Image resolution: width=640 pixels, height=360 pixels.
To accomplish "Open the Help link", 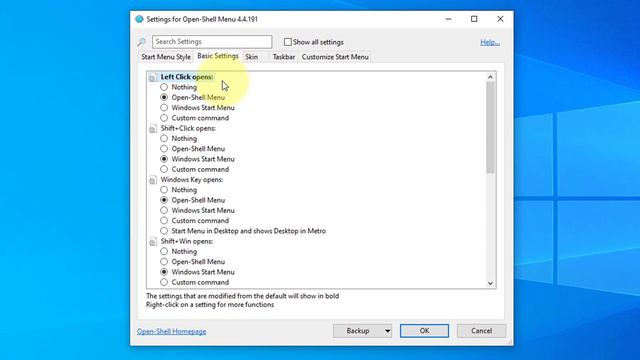I will click(490, 42).
